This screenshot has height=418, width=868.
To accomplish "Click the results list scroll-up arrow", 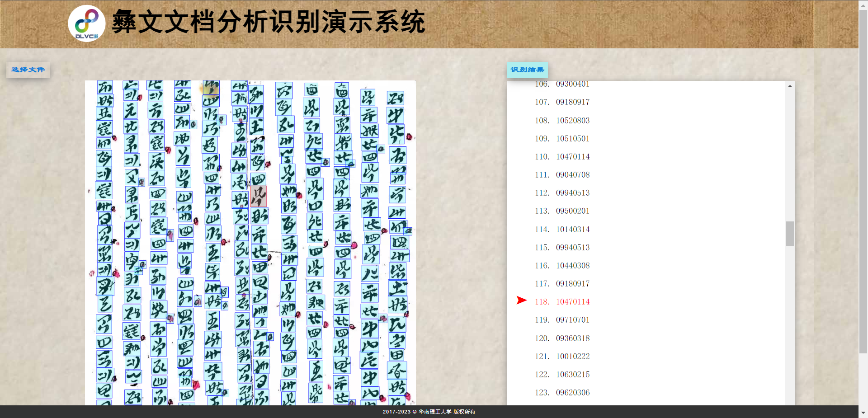I will point(790,86).
